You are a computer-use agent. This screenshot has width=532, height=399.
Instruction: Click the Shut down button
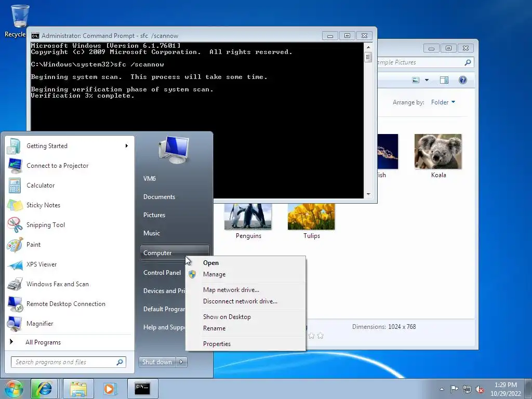[157, 362]
